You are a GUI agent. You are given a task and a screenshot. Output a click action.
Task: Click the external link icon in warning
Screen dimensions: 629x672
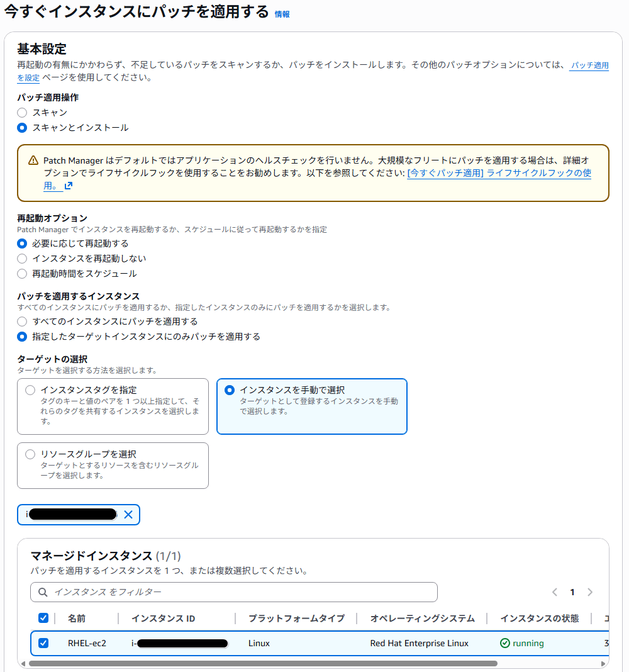[x=69, y=186]
